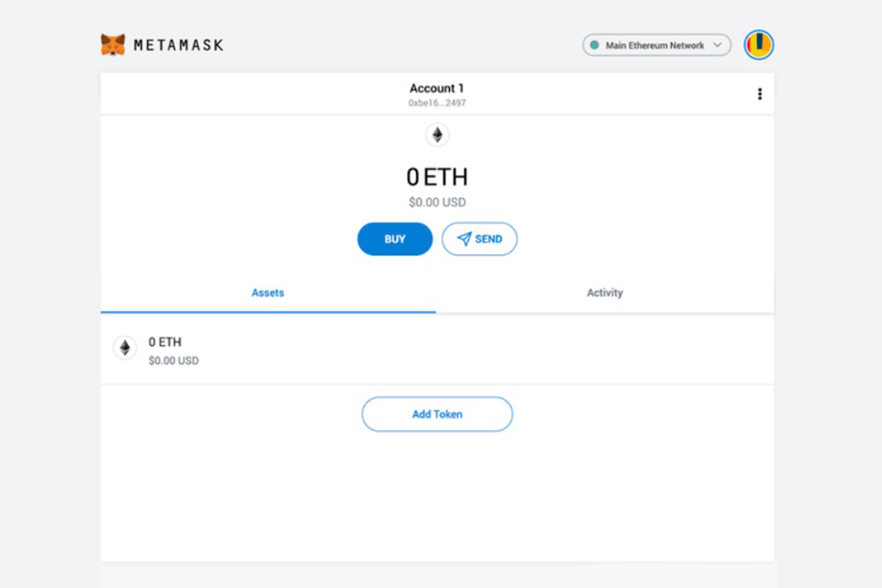The width and height of the screenshot is (882, 588).
Task: Switch to the Assets tab
Action: click(268, 293)
